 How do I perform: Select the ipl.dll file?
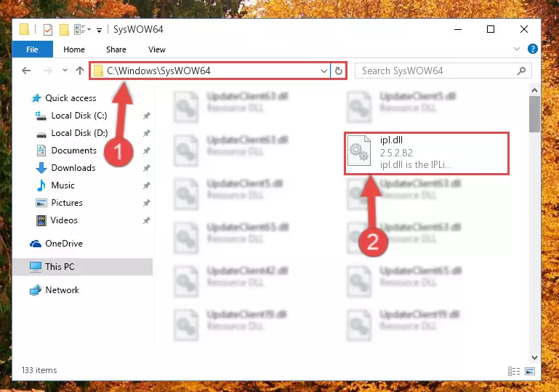tap(427, 153)
